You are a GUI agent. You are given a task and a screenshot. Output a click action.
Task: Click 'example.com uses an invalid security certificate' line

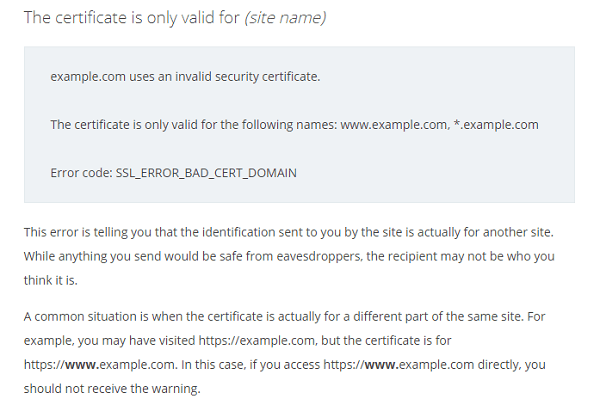pos(185,77)
